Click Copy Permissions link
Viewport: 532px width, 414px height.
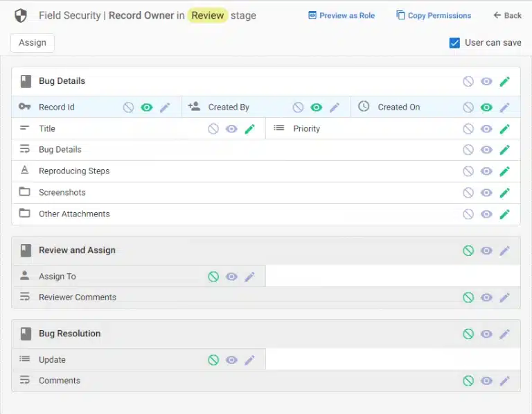click(x=434, y=16)
